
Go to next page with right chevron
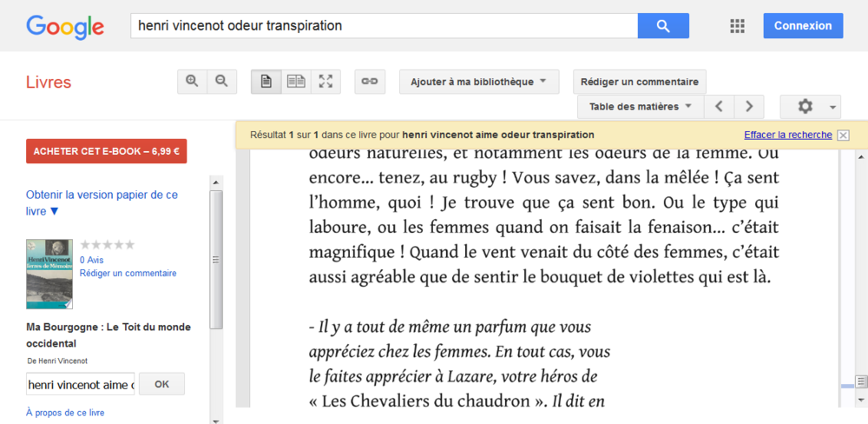click(749, 106)
